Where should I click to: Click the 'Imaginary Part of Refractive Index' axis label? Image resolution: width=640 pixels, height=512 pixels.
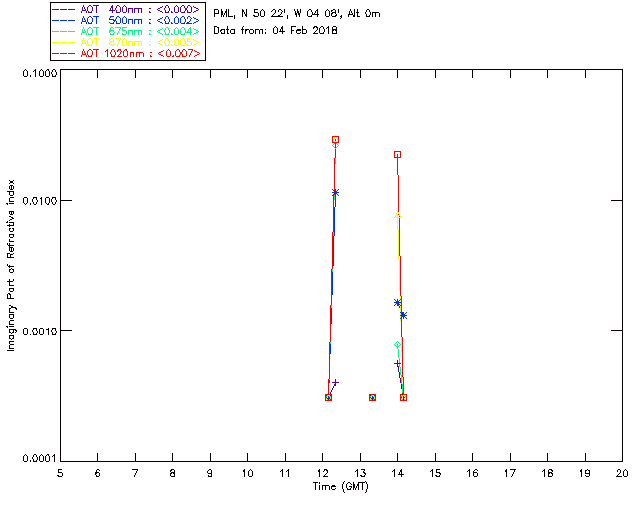coord(11,265)
